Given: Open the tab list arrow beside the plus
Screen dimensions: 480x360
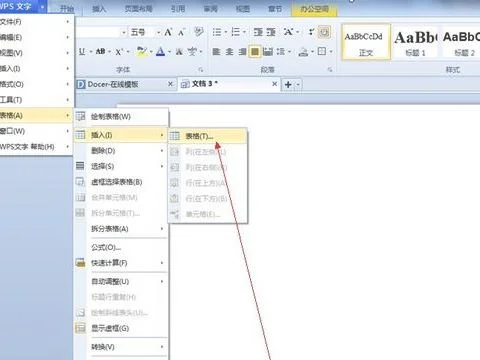Looking at the screenshot, I should 298,85.
